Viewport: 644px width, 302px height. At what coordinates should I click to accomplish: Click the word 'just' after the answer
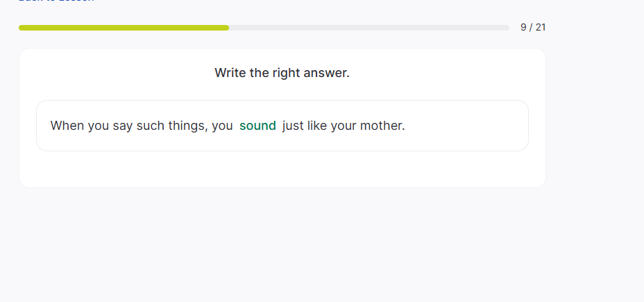[293, 126]
